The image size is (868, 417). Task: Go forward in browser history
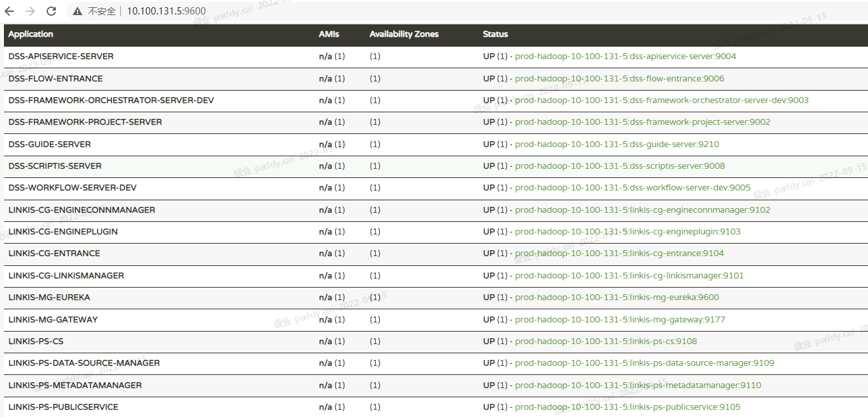(x=30, y=11)
